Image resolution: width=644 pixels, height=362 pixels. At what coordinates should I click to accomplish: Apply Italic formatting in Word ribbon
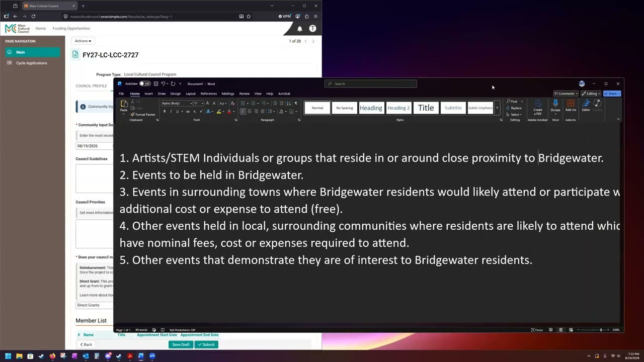click(x=171, y=112)
